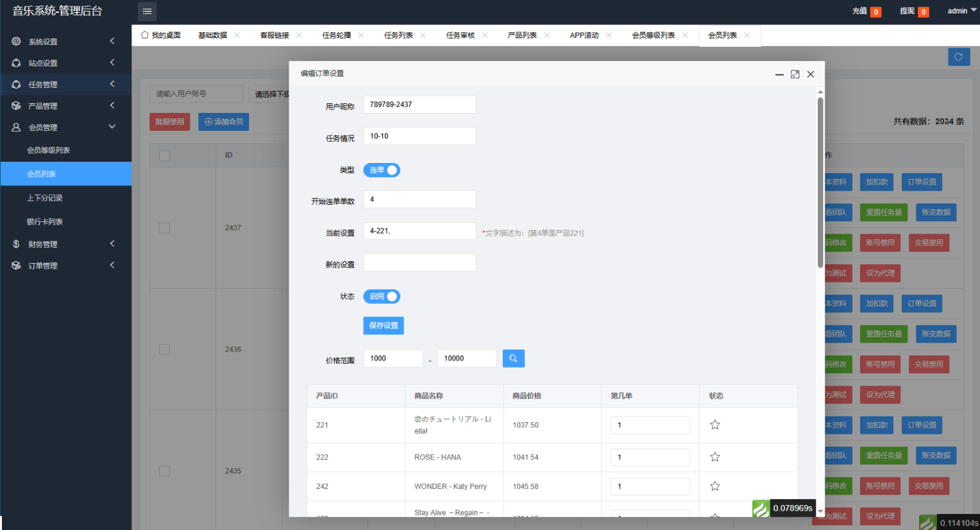The height and width of the screenshot is (530, 980).
Task: Expand the 订单管理 sidebar chevron
Action: coord(112,265)
